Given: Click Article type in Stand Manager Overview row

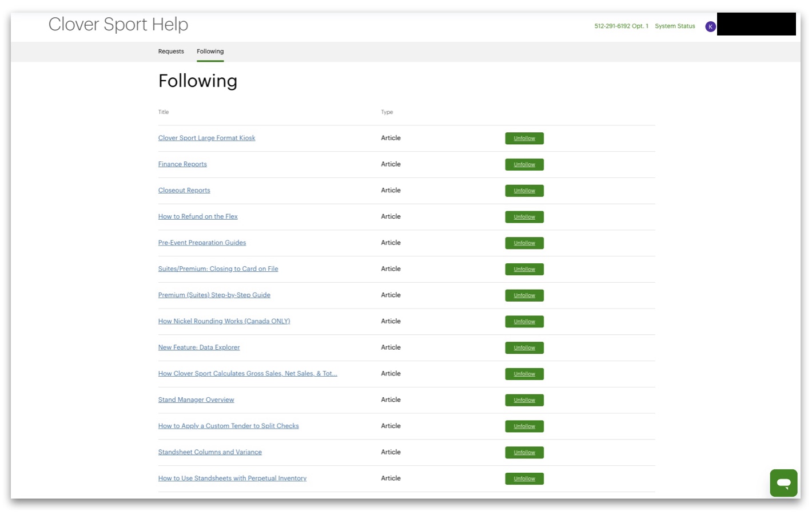Looking at the screenshot, I should (x=391, y=400).
